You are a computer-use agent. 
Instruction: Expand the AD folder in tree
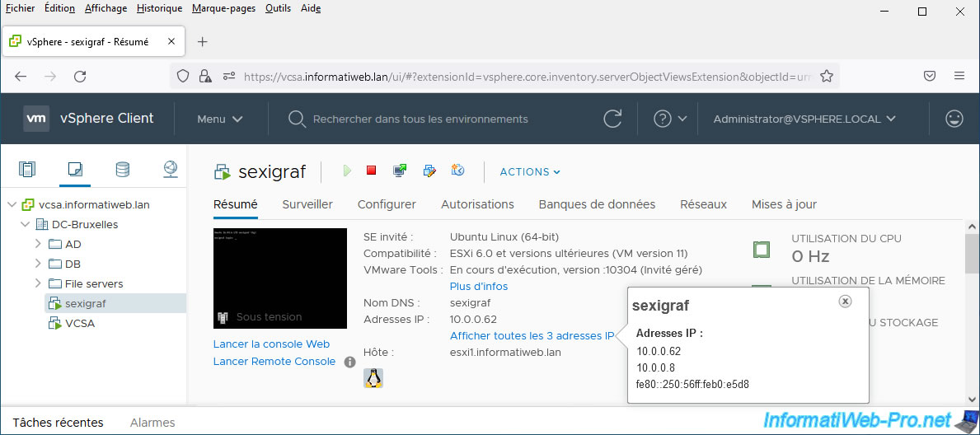tap(38, 244)
